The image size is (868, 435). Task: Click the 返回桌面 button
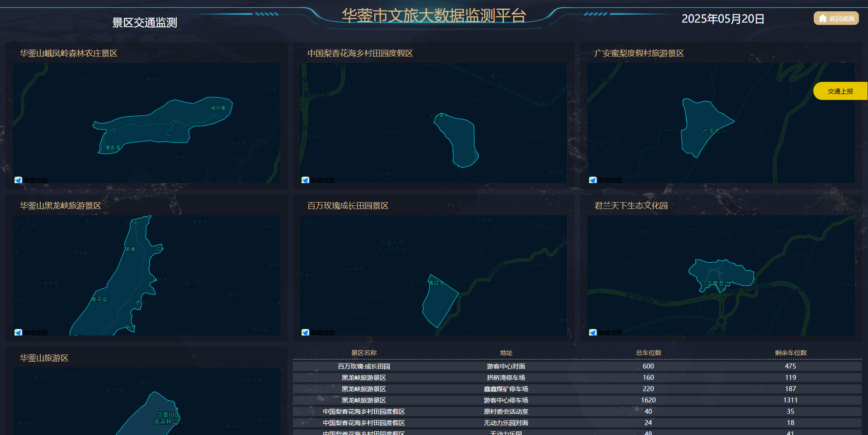tap(836, 19)
